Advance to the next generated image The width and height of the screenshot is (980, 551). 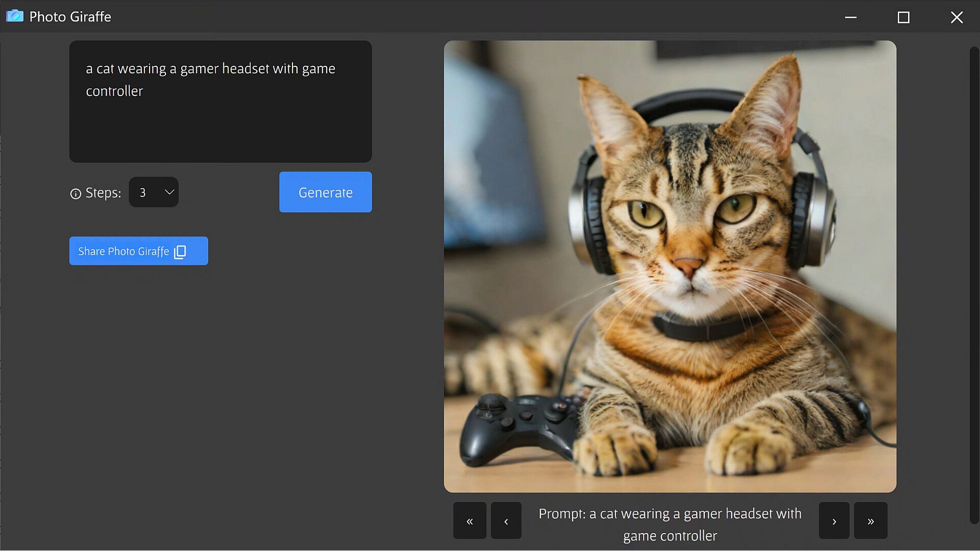tap(834, 521)
